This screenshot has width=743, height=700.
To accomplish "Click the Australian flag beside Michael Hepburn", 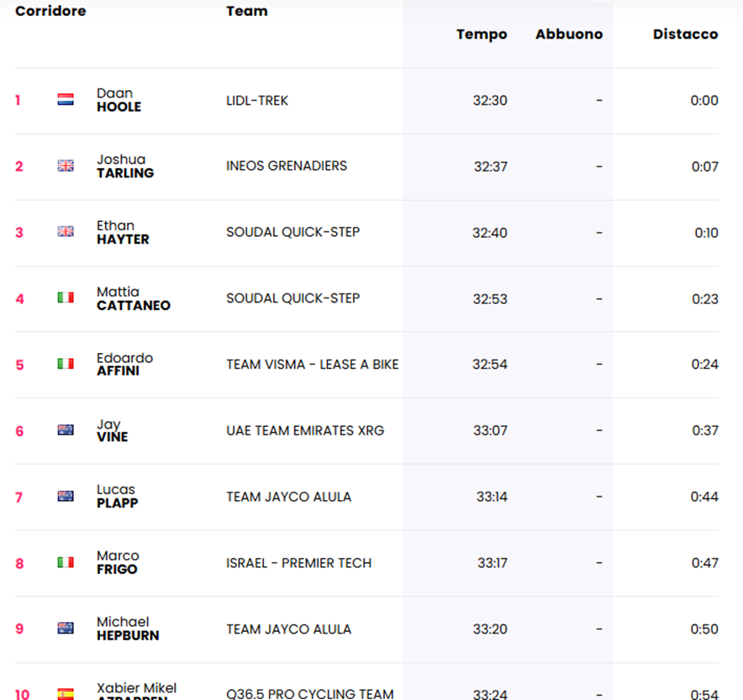I will click(x=66, y=628).
